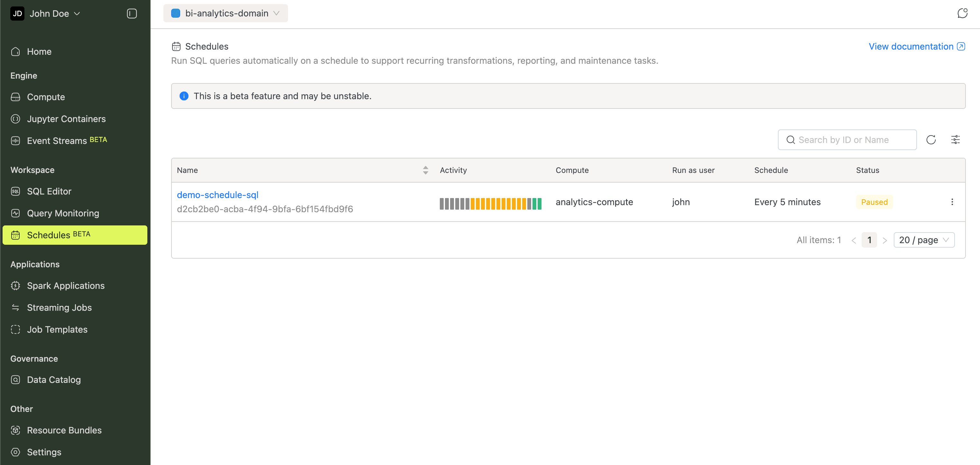The height and width of the screenshot is (465, 980).
Task: Open demo-schedule-sql row actions menu
Action: pos(952,202)
